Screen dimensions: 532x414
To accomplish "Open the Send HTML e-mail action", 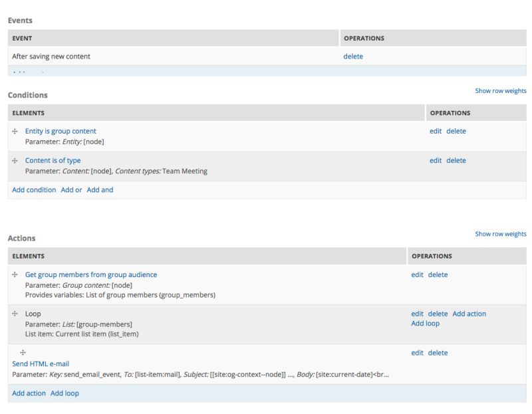I will click(41, 364).
